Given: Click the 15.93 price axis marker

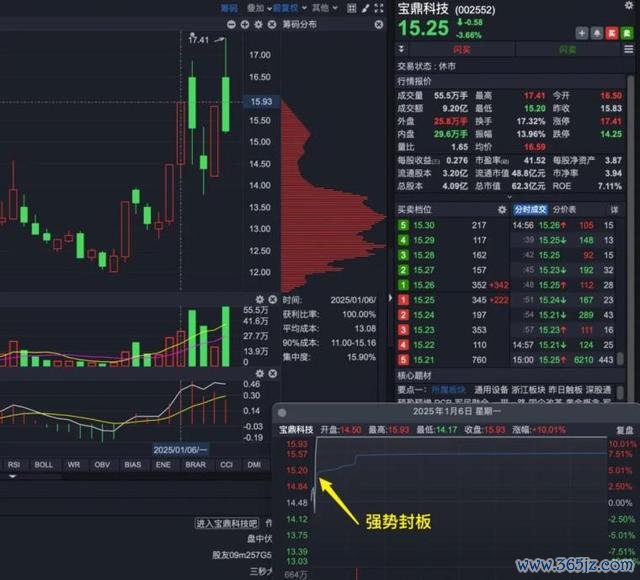Looking at the screenshot, I should coord(261,101).
